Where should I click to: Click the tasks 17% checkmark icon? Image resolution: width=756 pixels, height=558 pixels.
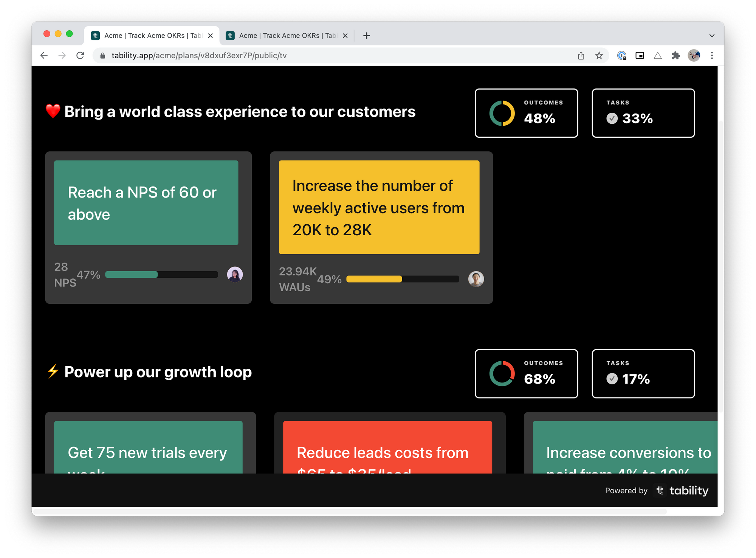point(612,379)
